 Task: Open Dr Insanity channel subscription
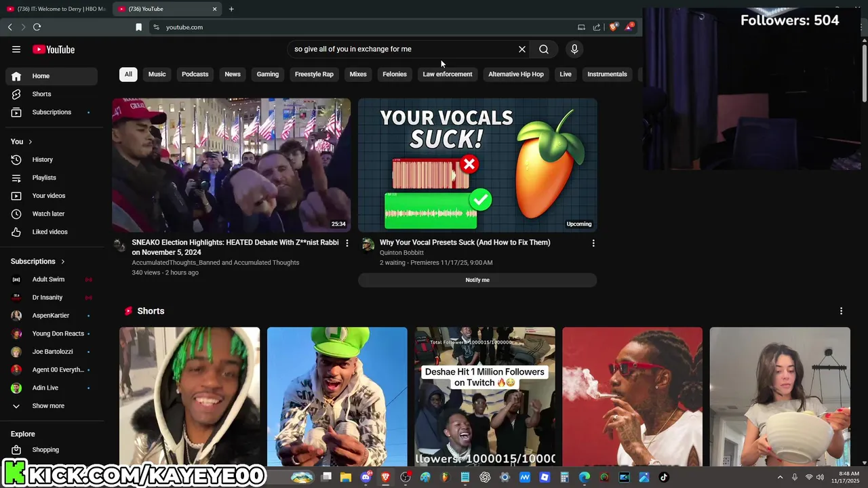(52, 298)
